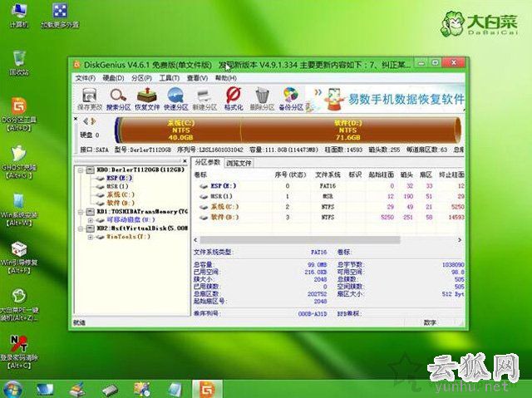Click the Search Partition (搜索分区) tool

click(118, 99)
